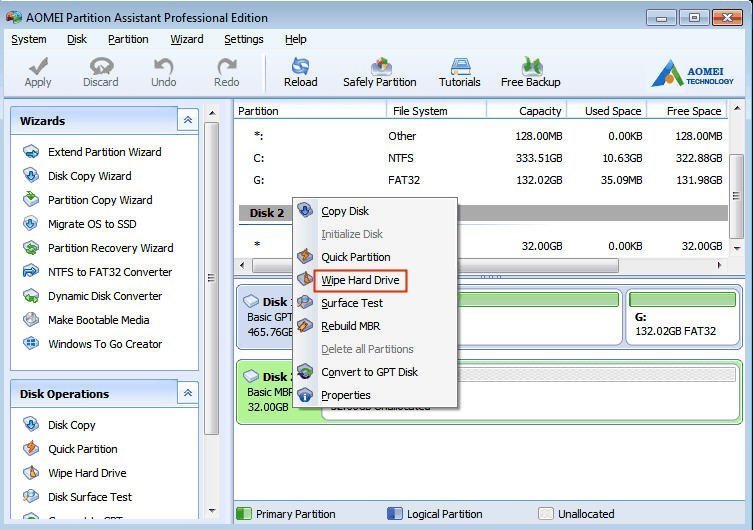
Task: Click the Reload toolbar icon
Action: [301, 66]
